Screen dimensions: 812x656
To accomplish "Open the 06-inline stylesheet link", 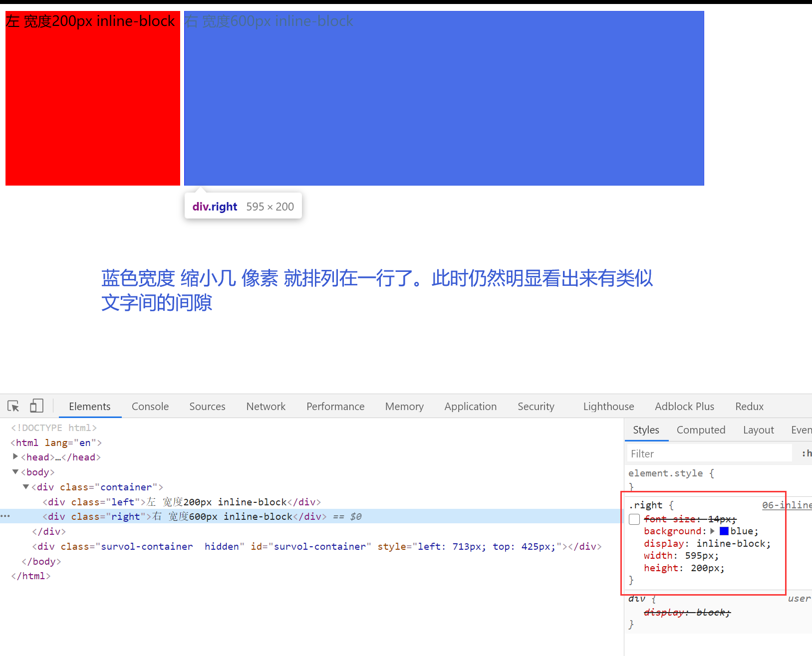I will 787,505.
